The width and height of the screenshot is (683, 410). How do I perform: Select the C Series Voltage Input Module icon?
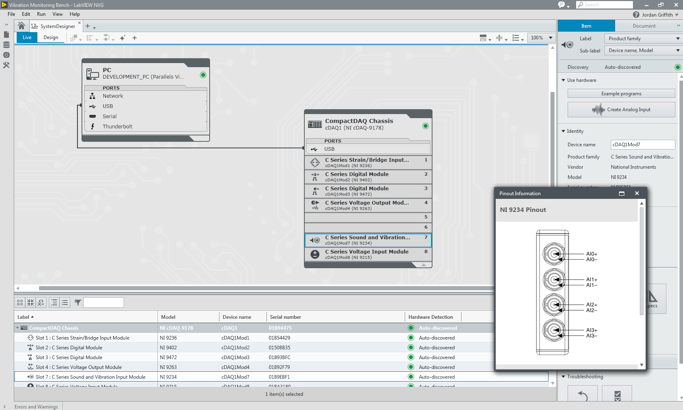tap(315, 255)
